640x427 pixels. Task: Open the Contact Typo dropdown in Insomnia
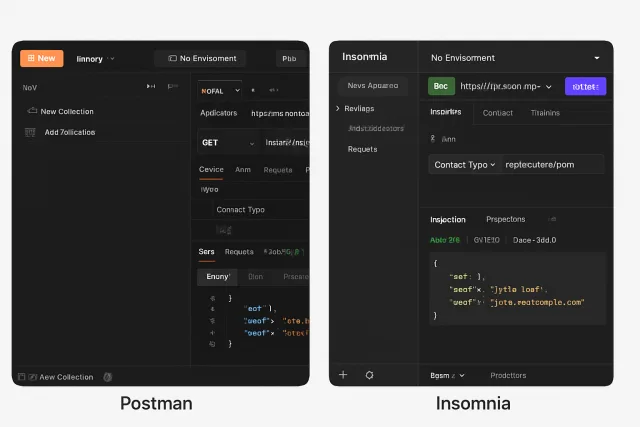click(x=464, y=165)
